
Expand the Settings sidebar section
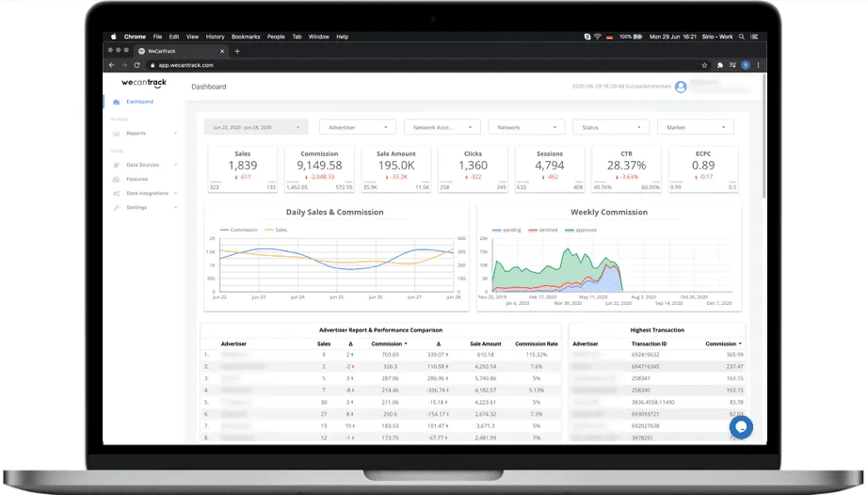[x=175, y=207]
